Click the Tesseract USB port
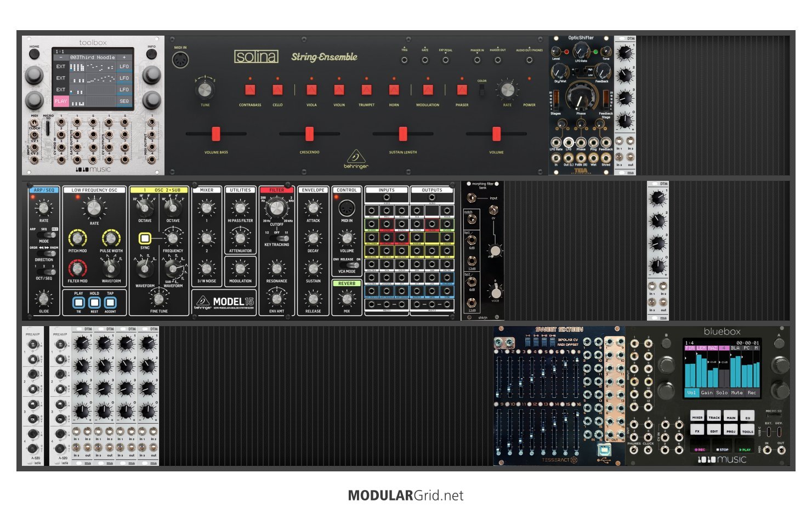The image size is (812, 507). 604,449
